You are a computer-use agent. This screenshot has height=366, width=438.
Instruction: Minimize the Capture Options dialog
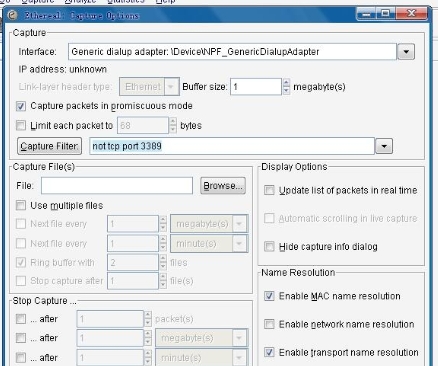pos(367,14)
